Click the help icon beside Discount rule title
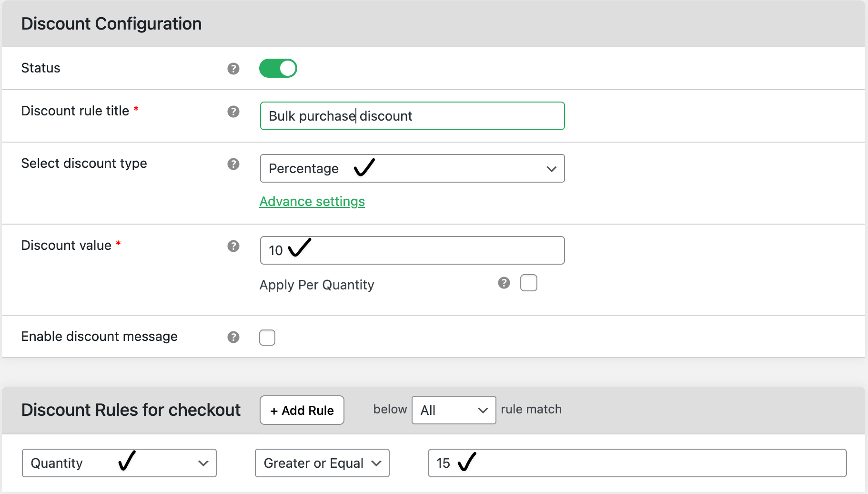The height and width of the screenshot is (494, 868). (233, 112)
